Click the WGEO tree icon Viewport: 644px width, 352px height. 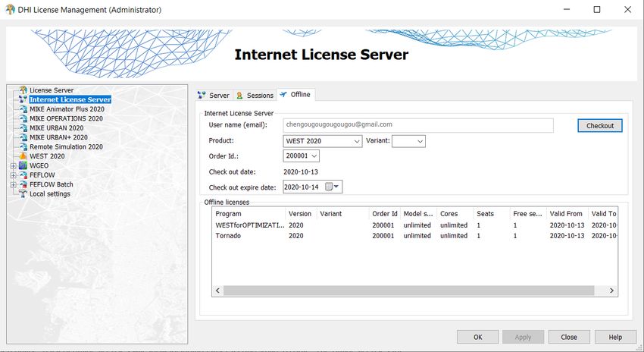tap(23, 165)
